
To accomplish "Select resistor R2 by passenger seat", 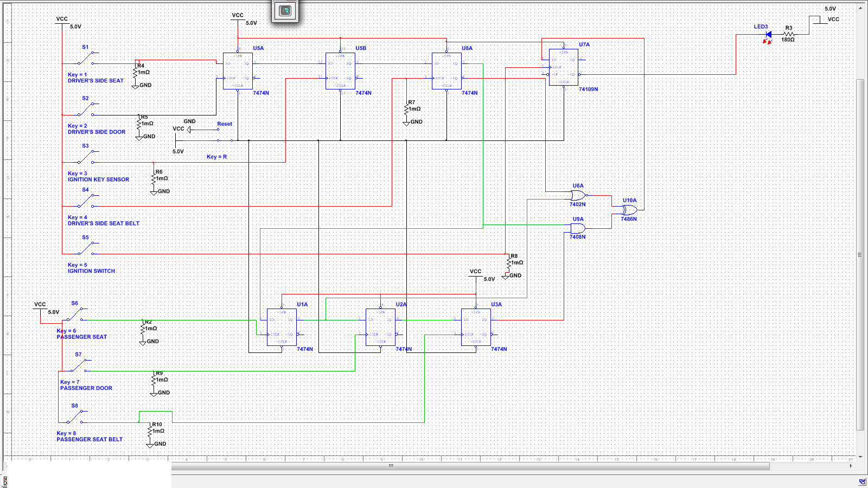I will click(x=143, y=328).
